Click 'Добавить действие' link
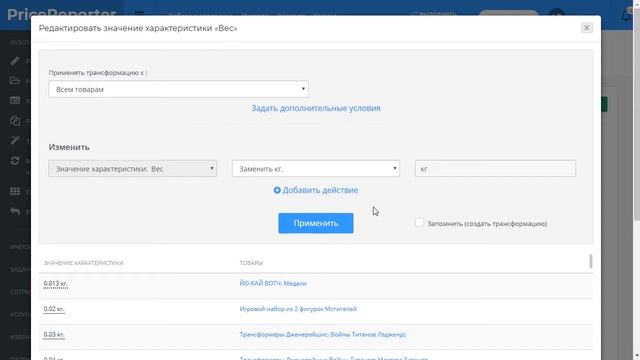Viewport: 640px width, 360px height. pos(320,190)
